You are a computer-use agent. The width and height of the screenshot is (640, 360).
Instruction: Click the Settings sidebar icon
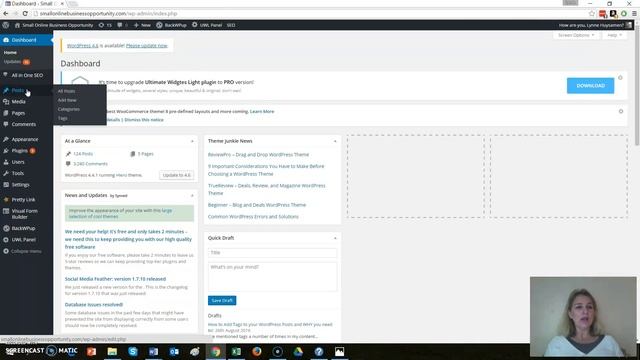6,184
